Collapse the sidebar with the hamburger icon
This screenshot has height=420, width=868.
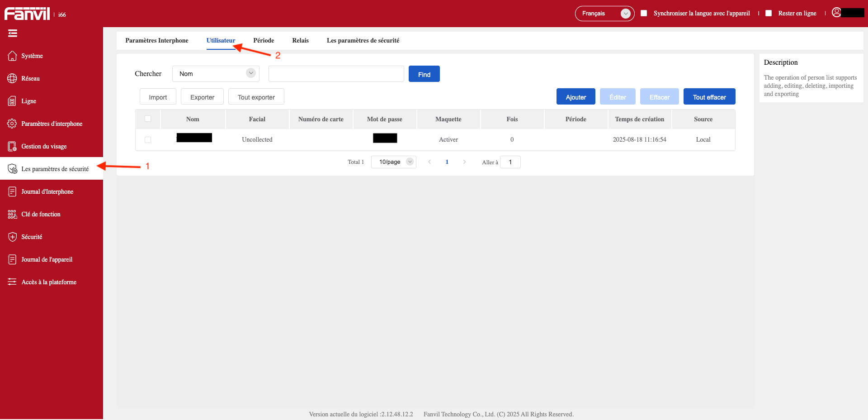(13, 33)
